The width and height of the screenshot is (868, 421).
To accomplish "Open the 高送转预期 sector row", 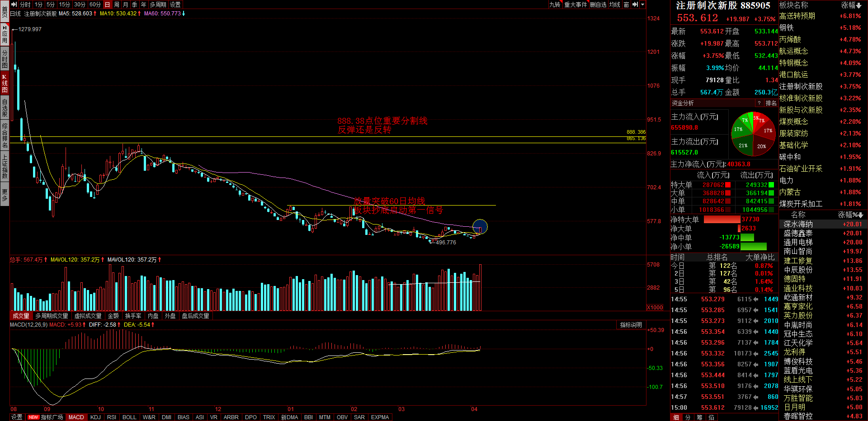I will (823, 16).
